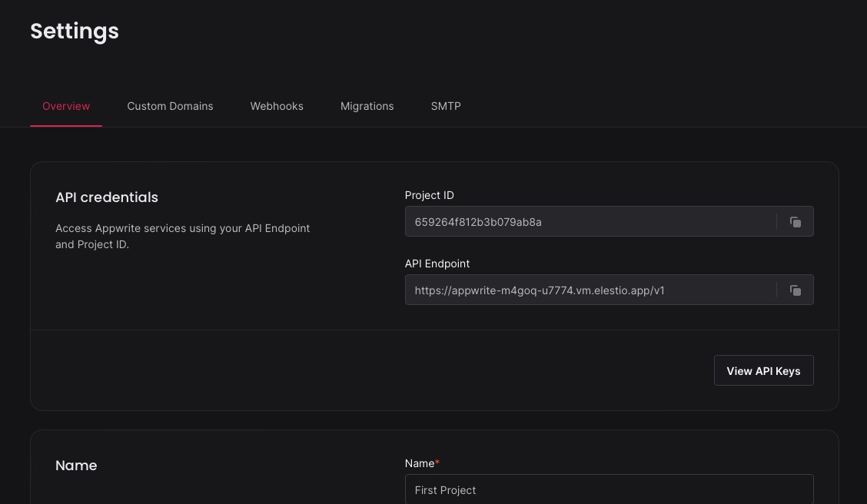This screenshot has height=504, width=867.
Task: Click the Project ID field label
Action: pyautogui.click(x=429, y=195)
